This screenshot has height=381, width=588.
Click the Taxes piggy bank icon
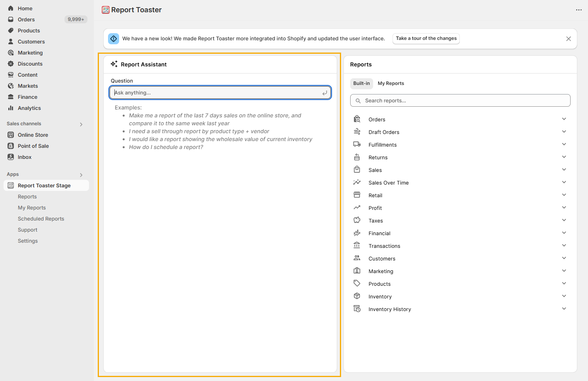[x=357, y=221]
